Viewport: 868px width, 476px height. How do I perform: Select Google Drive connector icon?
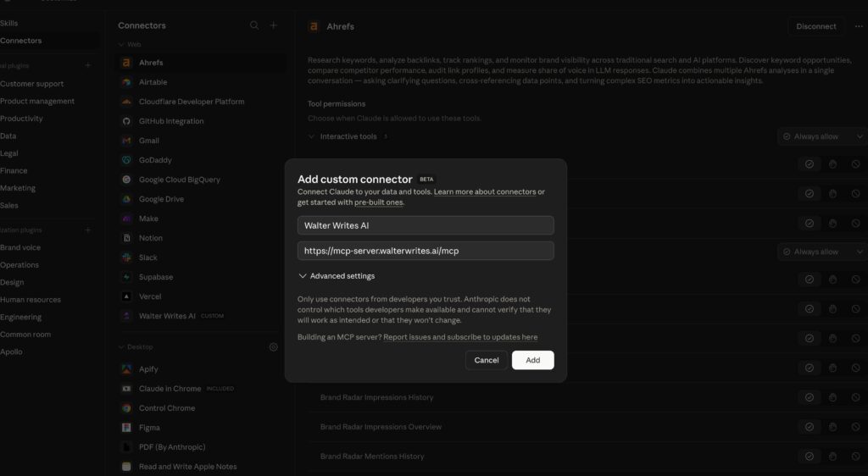(126, 199)
